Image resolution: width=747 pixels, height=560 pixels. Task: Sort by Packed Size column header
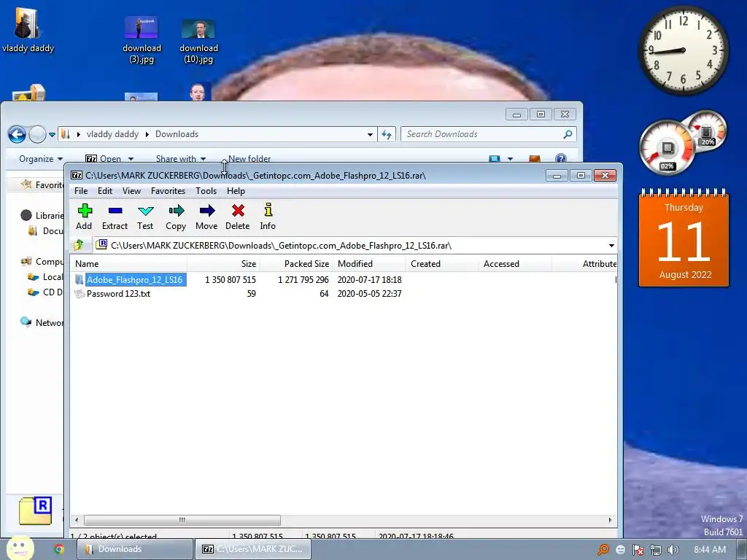pos(296,264)
